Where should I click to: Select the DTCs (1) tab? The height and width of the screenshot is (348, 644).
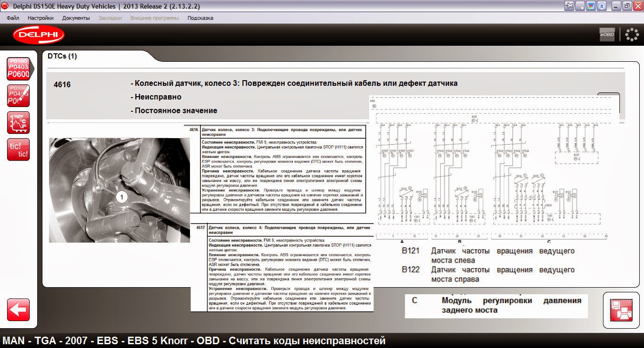62,56
